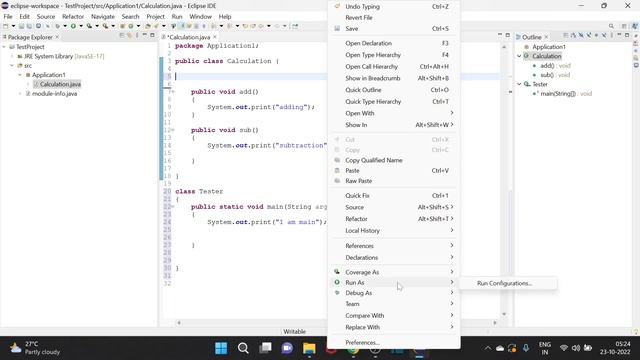Screen dimensions: 640x360
Task: Close the Calculation.java editor tab
Action: (215, 37)
